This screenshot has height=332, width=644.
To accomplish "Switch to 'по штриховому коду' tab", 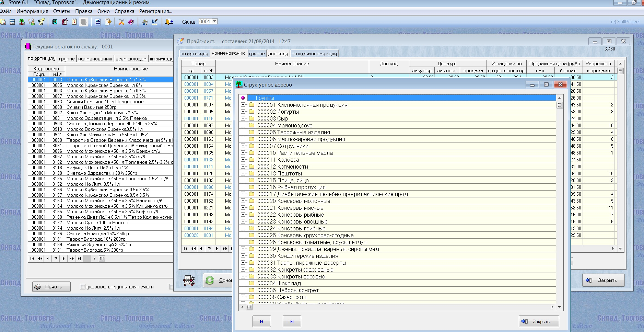I will (314, 54).
